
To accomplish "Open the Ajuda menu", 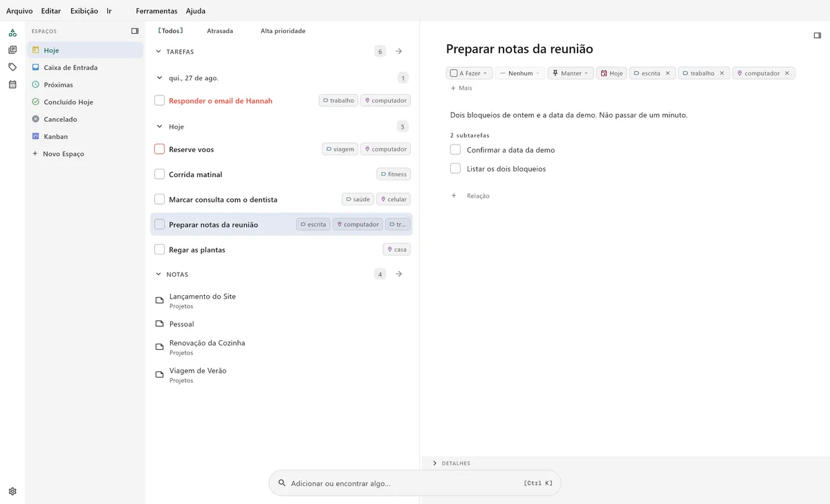I will coord(196,11).
